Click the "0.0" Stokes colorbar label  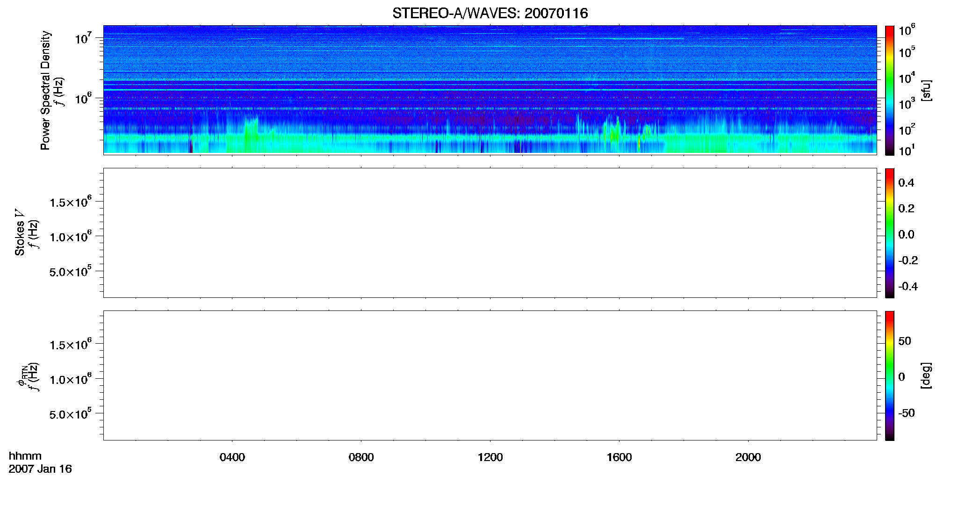point(906,235)
